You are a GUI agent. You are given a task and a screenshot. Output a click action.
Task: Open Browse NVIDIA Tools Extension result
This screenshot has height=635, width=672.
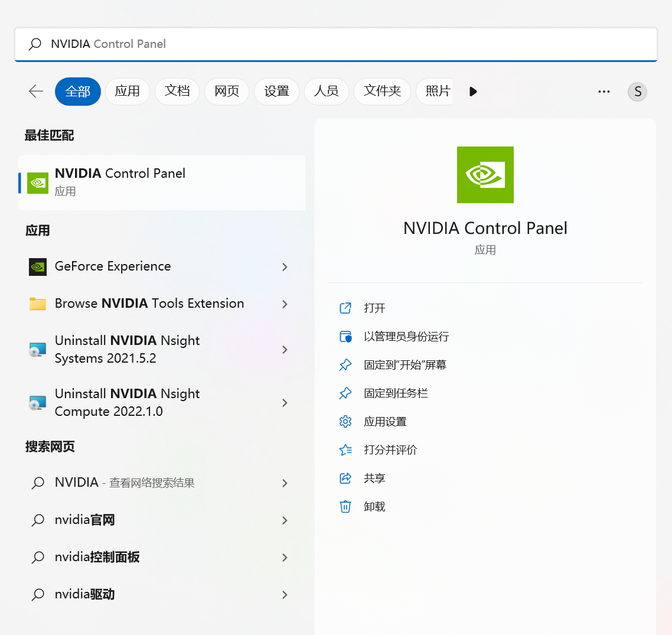pos(149,304)
